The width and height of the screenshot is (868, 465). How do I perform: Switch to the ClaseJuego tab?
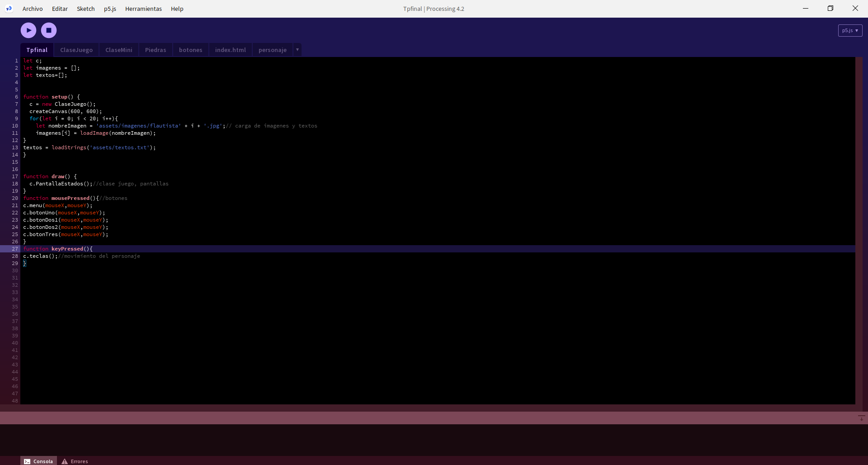coord(76,50)
